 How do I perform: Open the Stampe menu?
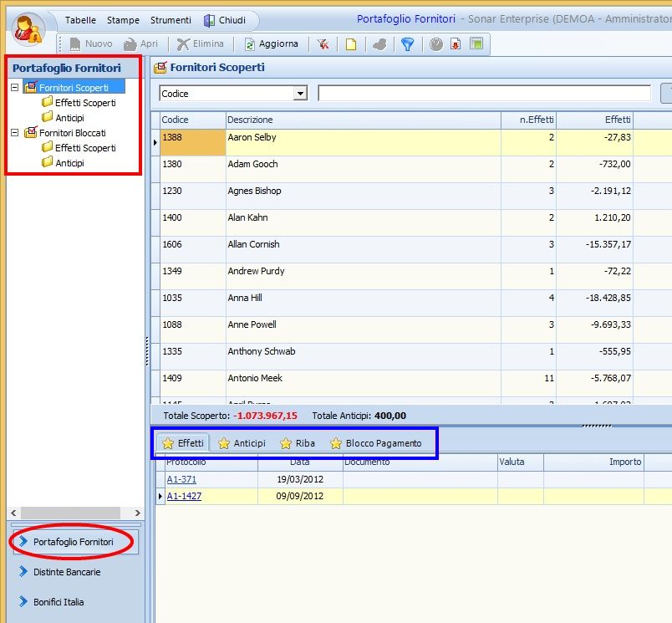123,20
